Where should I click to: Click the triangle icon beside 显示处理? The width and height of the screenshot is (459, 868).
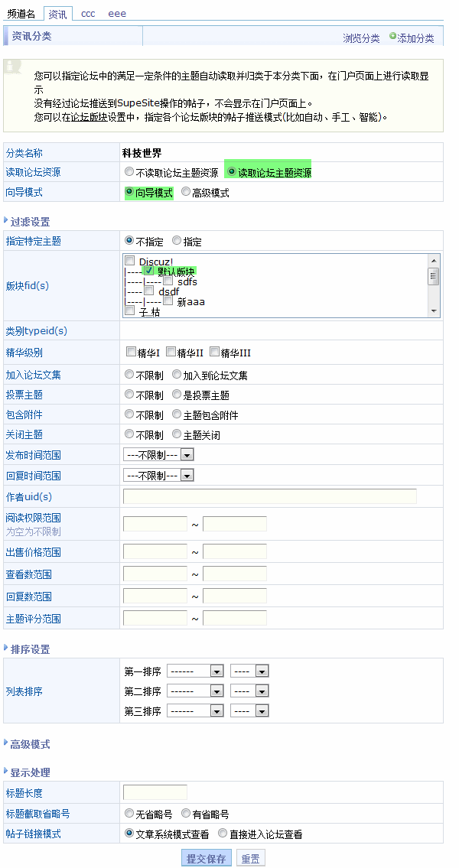pos(6,772)
